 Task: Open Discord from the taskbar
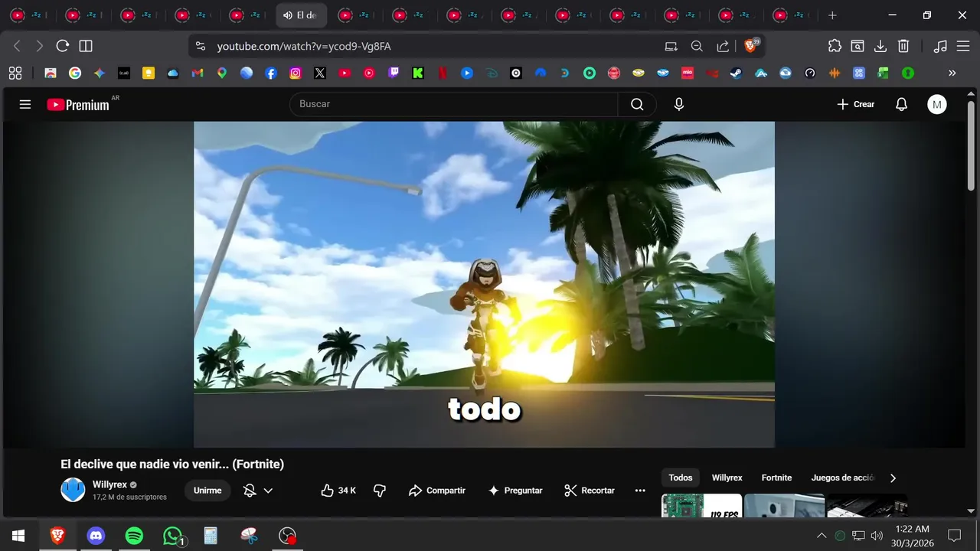click(x=96, y=536)
